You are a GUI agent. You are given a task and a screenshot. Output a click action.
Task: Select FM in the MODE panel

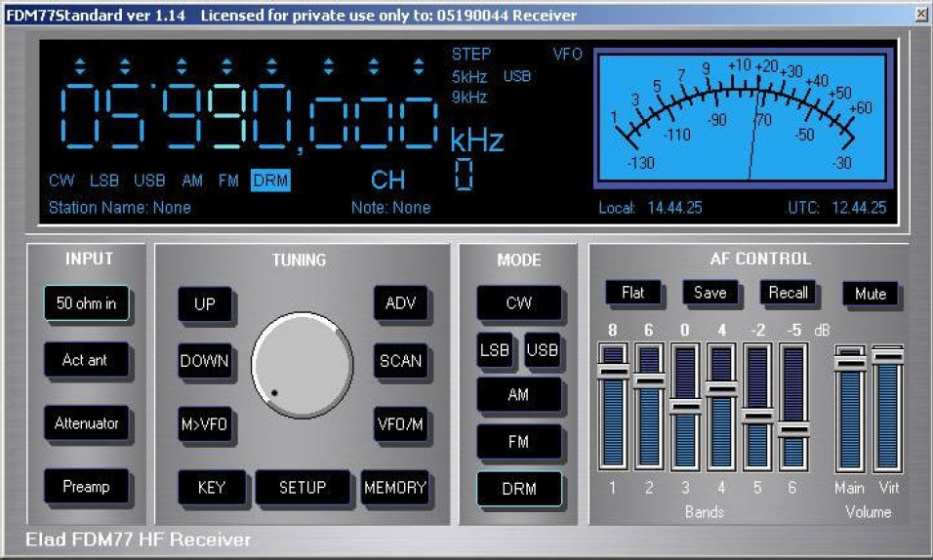[x=519, y=442]
